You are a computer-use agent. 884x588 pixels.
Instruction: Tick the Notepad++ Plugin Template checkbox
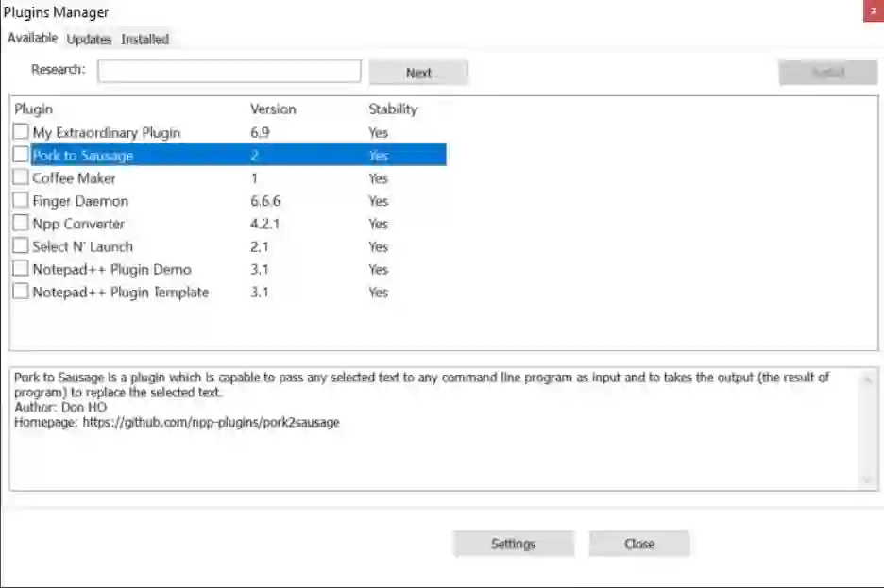tap(21, 292)
